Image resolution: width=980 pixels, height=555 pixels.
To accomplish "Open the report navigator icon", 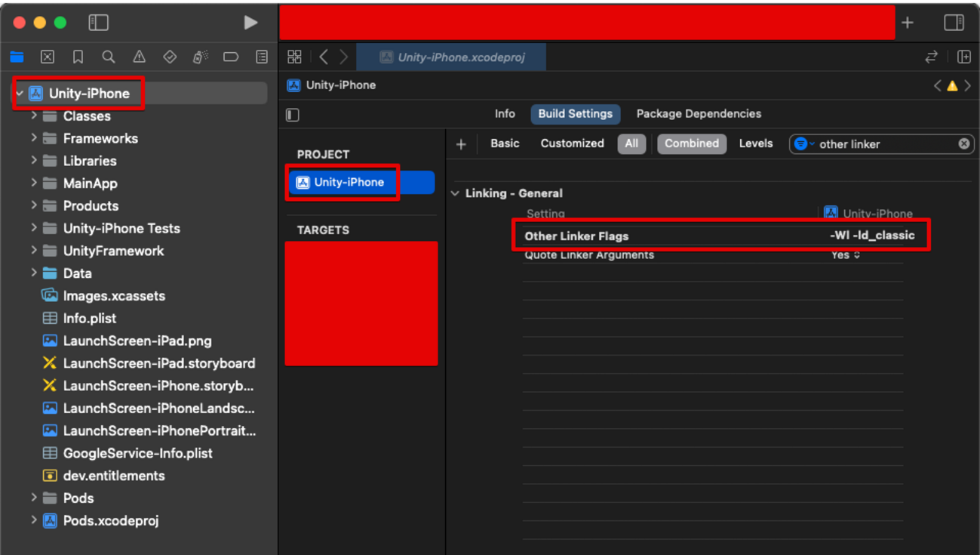I will [x=262, y=57].
